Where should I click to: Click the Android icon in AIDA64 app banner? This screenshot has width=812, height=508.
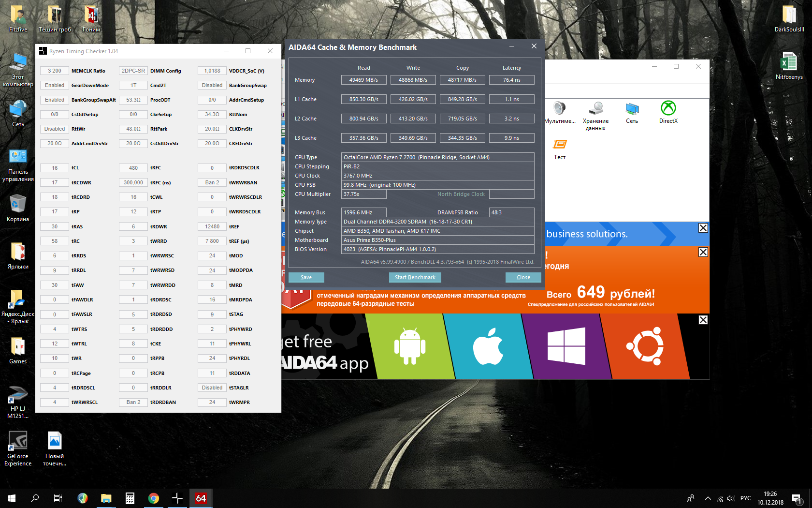coord(410,346)
